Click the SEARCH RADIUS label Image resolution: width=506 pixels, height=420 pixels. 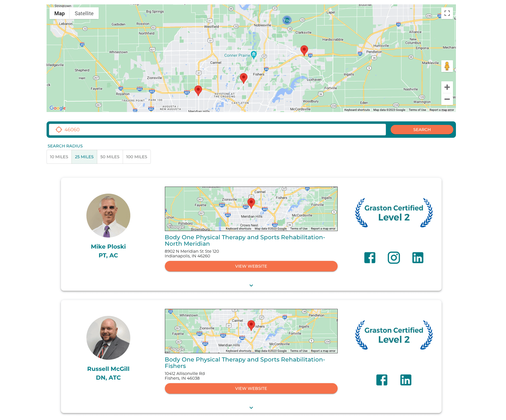pos(65,146)
